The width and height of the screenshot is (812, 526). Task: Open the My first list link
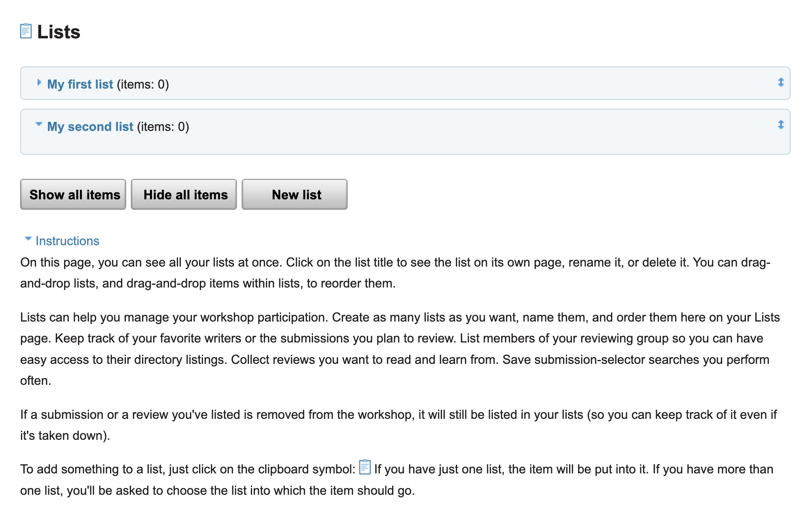tap(80, 84)
